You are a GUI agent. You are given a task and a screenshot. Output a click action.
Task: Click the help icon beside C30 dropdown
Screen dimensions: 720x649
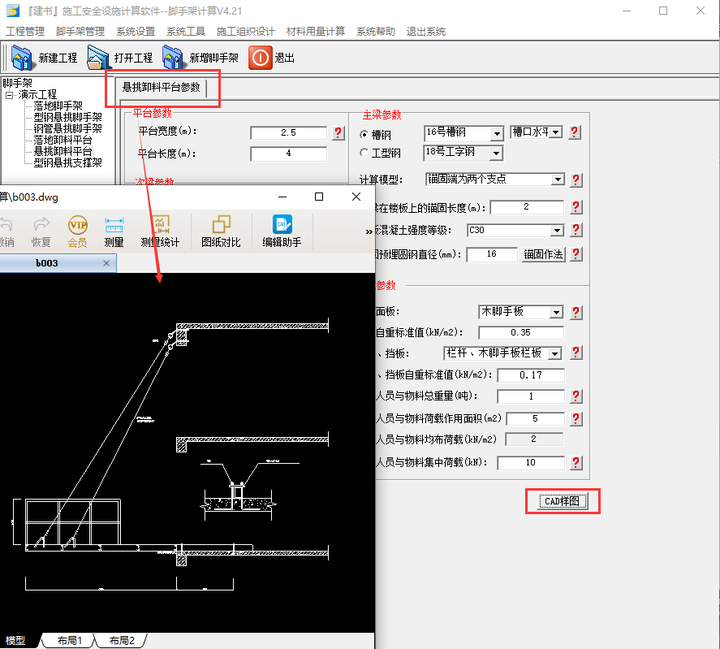[576, 230]
